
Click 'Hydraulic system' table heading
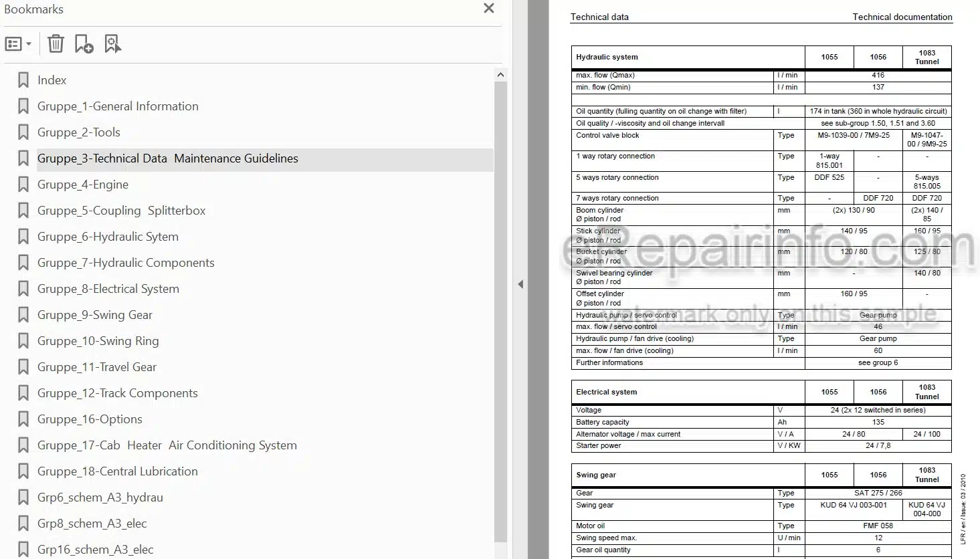click(x=607, y=58)
